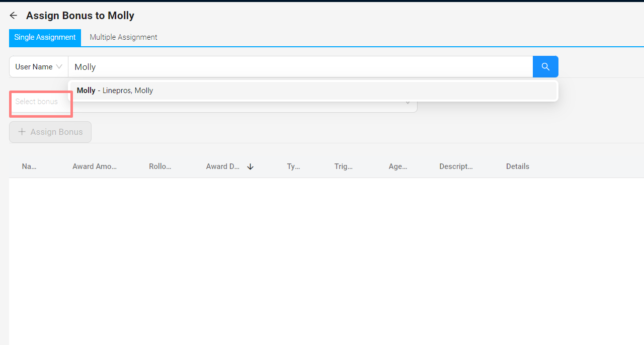
Task: Sort by the Rollover column header
Action: click(160, 166)
